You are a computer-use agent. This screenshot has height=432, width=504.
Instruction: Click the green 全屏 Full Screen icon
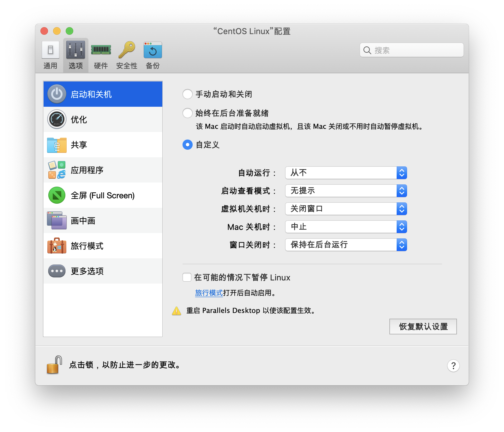coord(57,195)
